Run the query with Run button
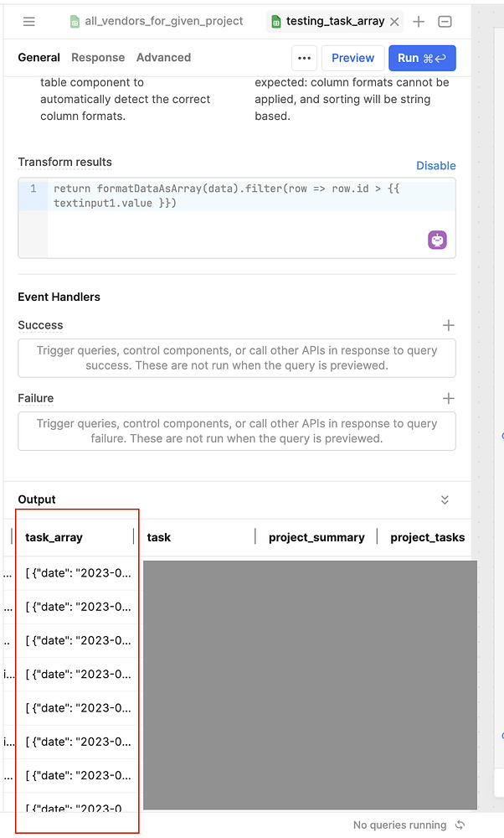Image resolution: width=504 pixels, height=838 pixels. click(x=422, y=58)
